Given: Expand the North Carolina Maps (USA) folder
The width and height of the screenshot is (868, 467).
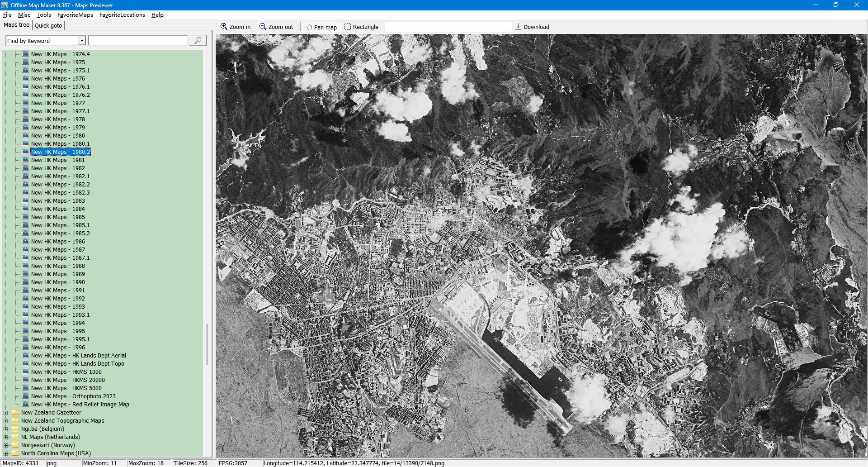Looking at the screenshot, I should pyautogui.click(x=5, y=453).
